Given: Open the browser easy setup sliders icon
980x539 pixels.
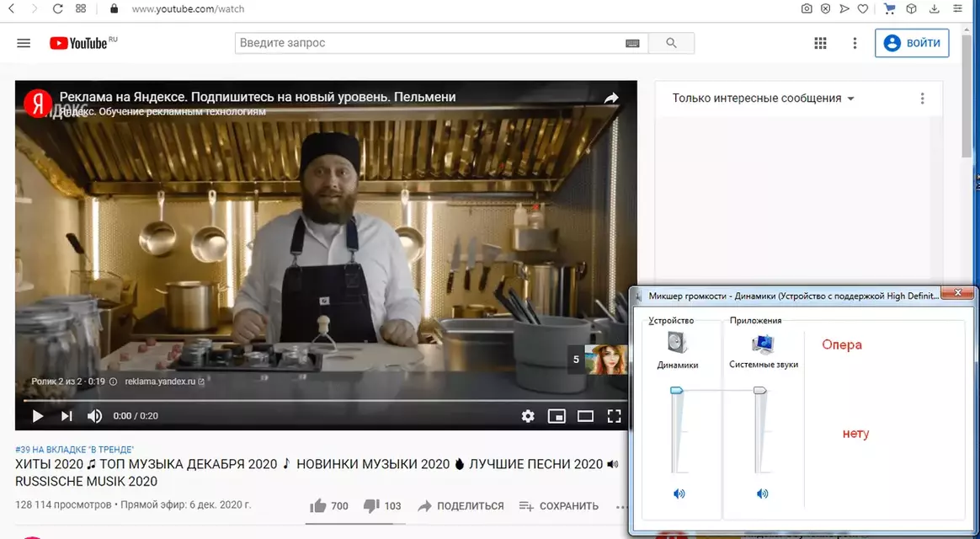Looking at the screenshot, I should [x=957, y=8].
